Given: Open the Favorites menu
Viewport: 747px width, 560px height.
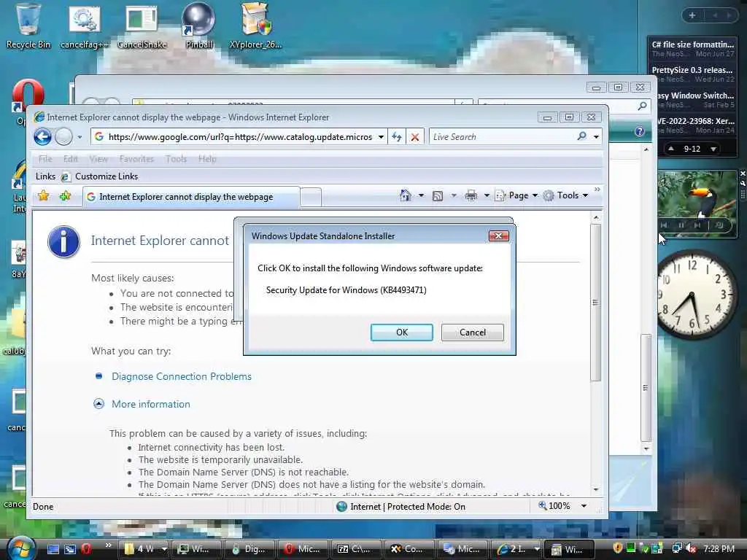Looking at the screenshot, I should (x=136, y=159).
